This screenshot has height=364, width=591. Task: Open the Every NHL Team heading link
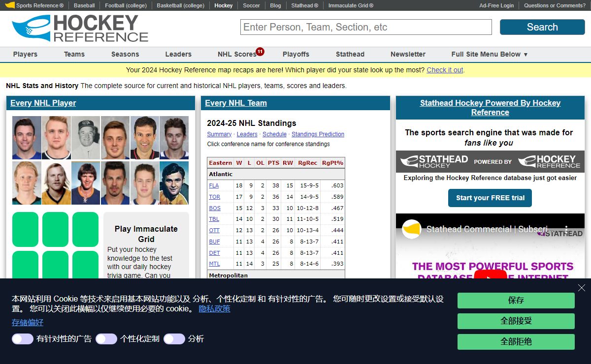(x=236, y=103)
